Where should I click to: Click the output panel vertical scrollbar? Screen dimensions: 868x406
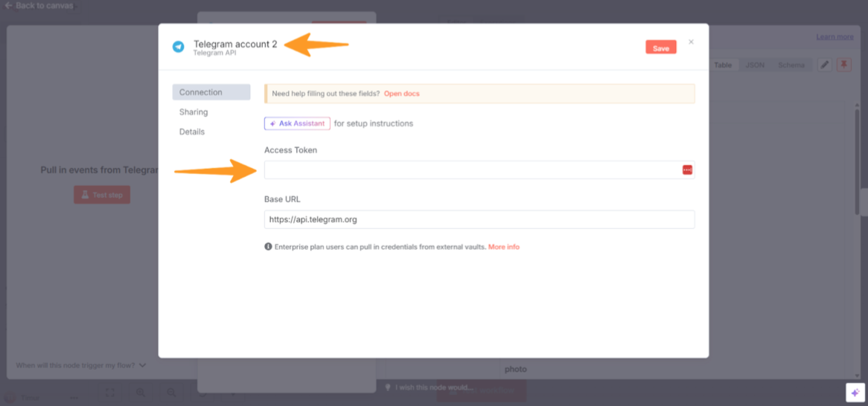coord(857,161)
